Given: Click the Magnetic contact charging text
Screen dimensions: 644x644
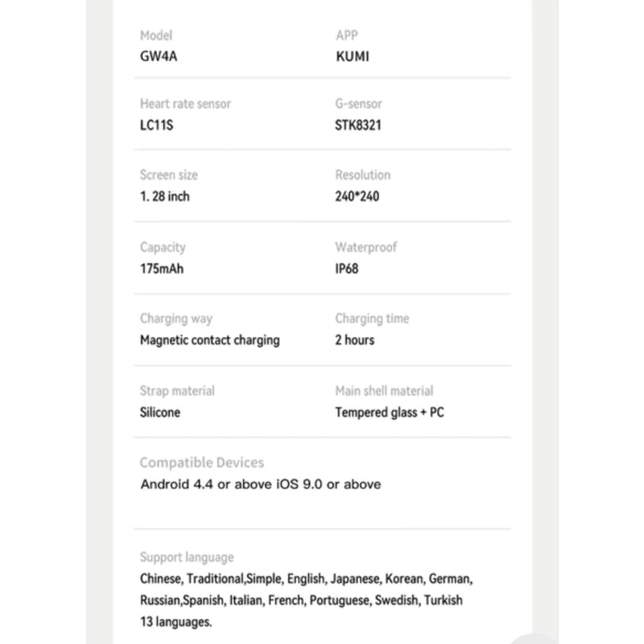Looking at the screenshot, I should tap(210, 340).
